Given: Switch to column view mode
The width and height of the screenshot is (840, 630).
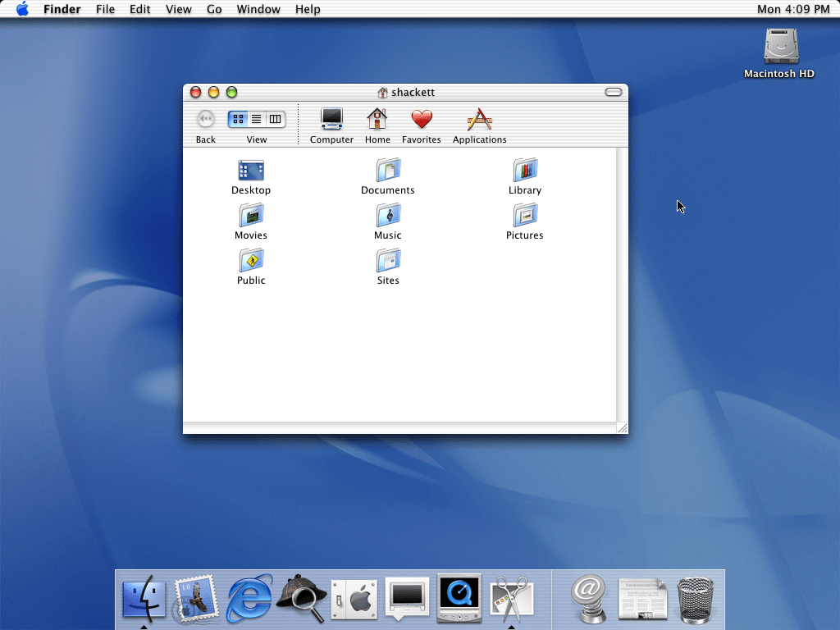Looking at the screenshot, I should click(x=276, y=119).
